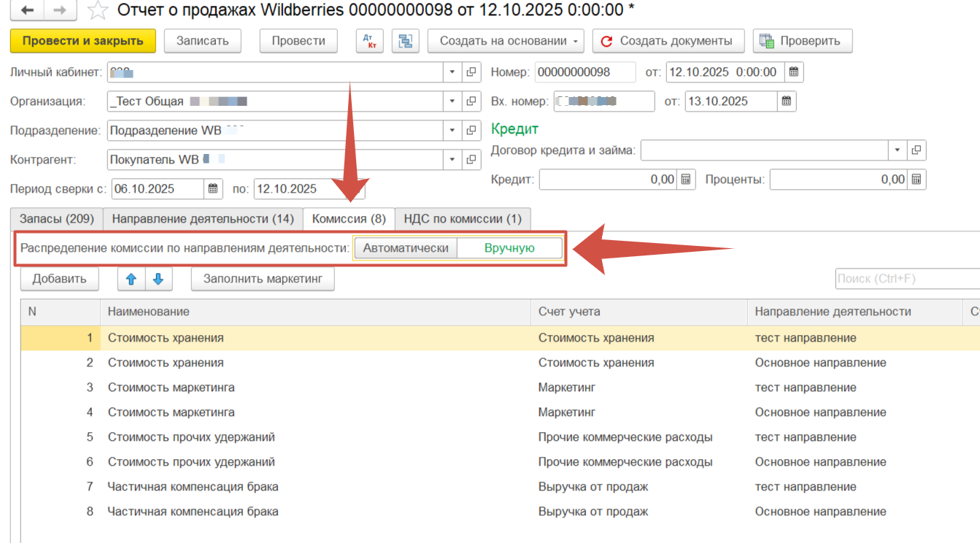Open Личный кабинет record icon

point(471,72)
